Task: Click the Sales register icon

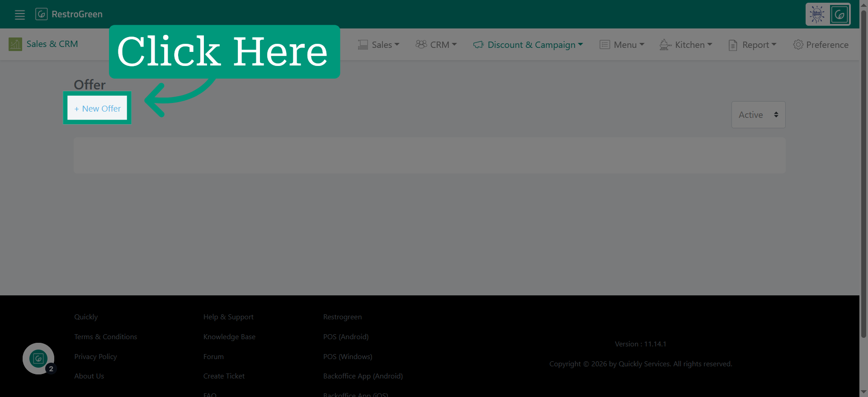Action: tap(363, 45)
